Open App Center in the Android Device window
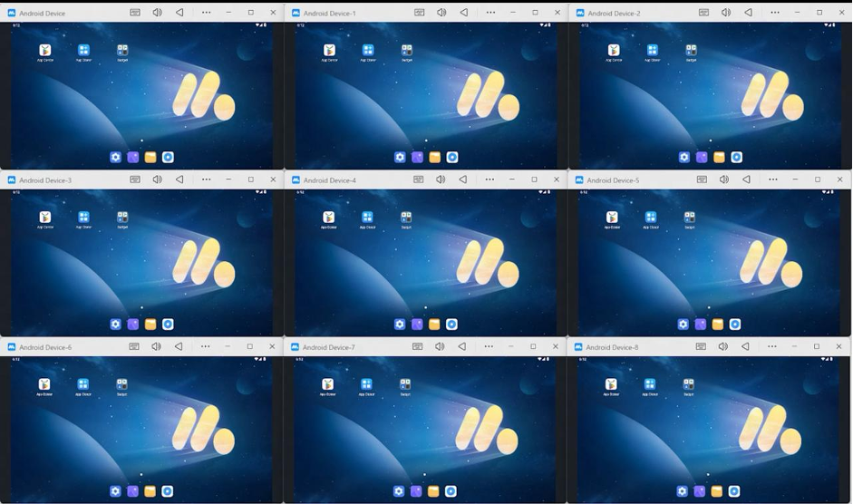 tap(45, 50)
